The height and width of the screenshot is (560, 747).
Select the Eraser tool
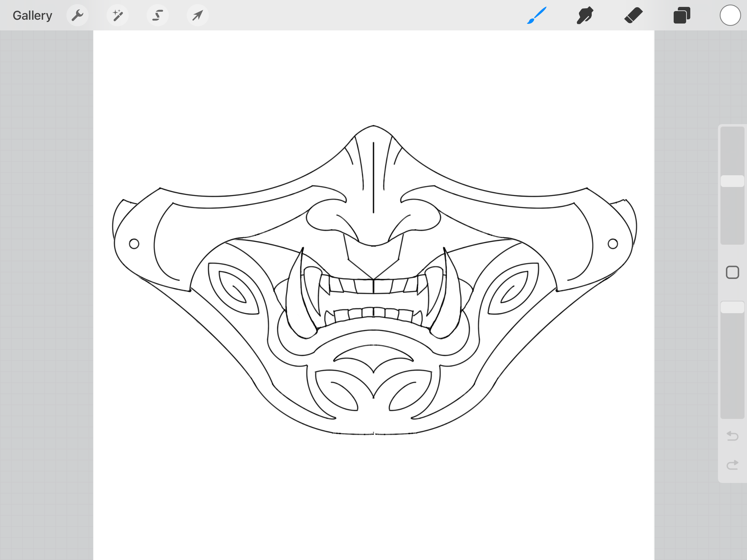click(x=634, y=15)
